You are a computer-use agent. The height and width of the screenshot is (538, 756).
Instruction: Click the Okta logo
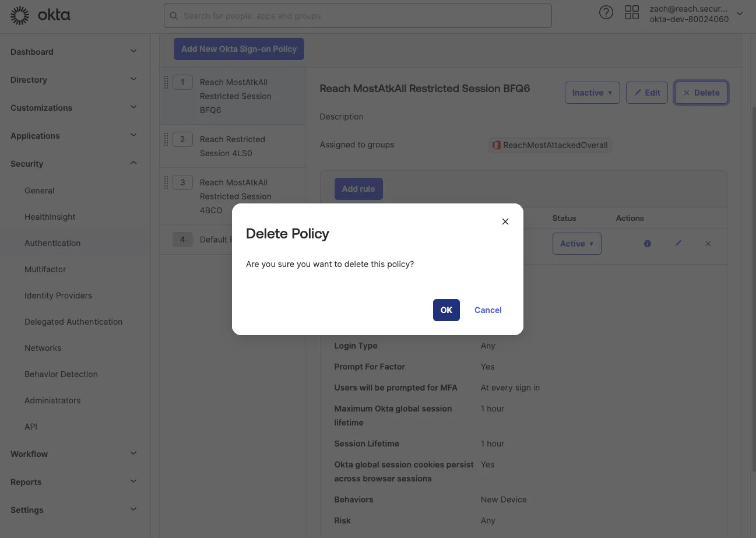(x=40, y=16)
